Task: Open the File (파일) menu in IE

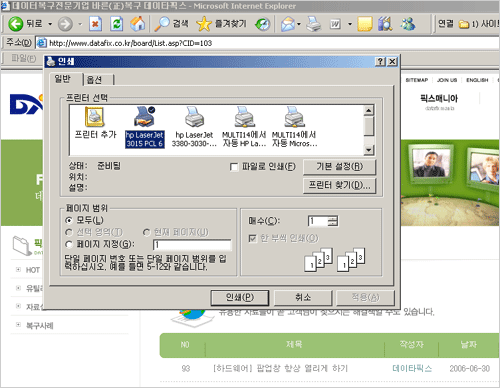Action: [24, 58]
